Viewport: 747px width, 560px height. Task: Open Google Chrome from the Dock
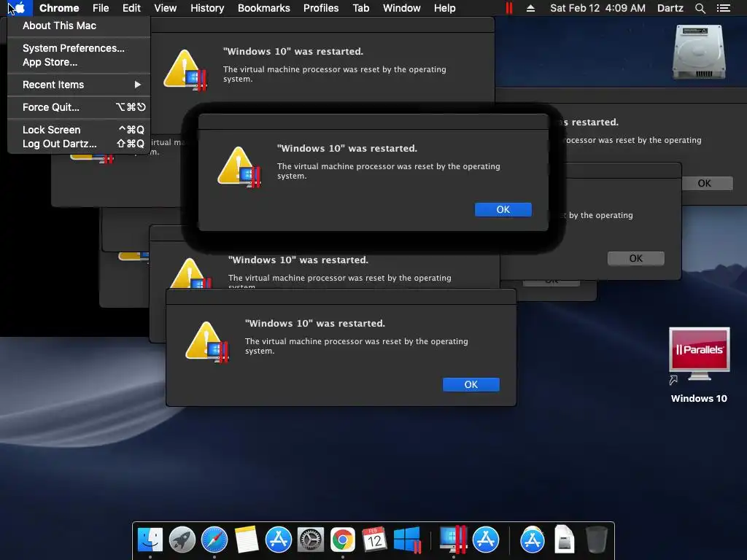click(x=343, y=540)
